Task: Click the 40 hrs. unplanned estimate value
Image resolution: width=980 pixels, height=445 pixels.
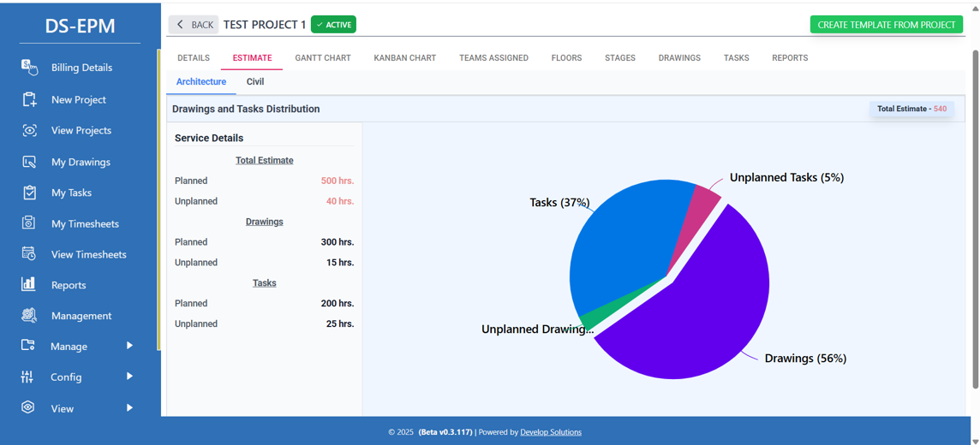Action: (340, 201)
